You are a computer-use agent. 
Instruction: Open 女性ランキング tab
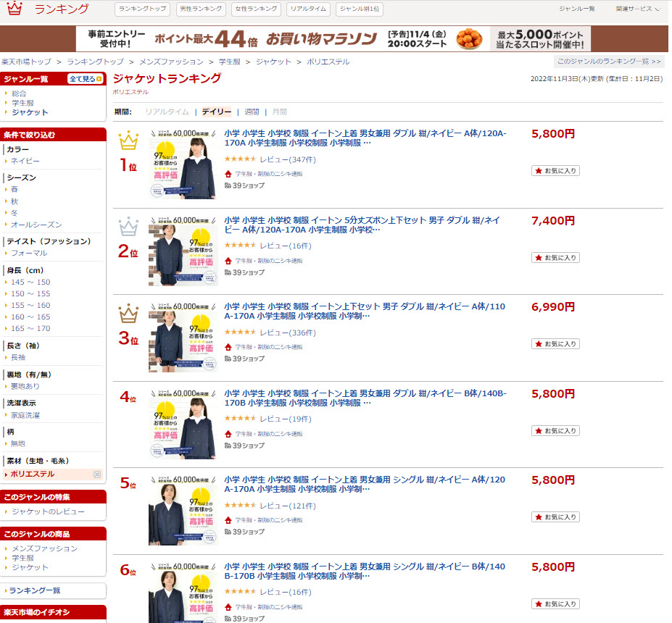tap(256, 9)
